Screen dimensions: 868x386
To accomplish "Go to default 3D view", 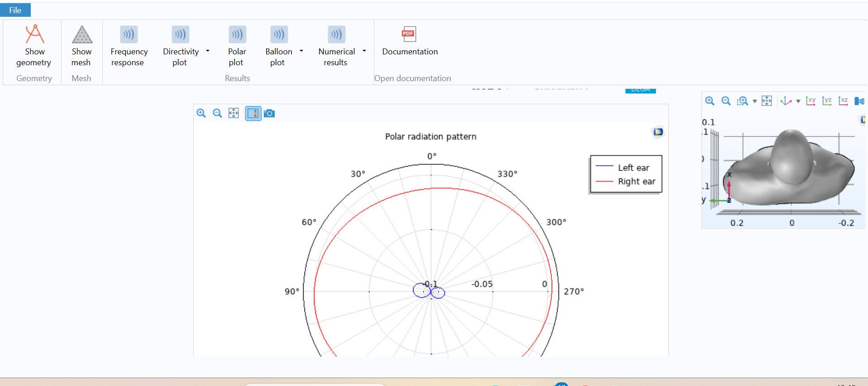I will [786, 101].
